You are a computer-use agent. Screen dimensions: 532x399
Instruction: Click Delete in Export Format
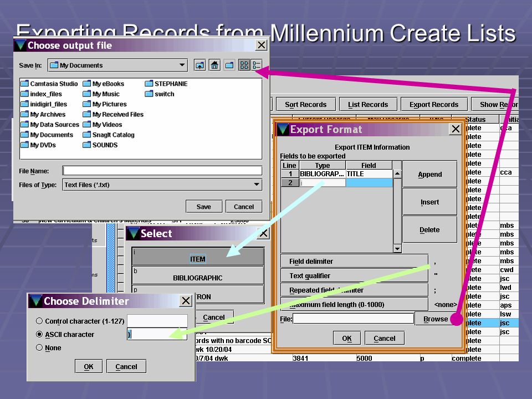coord(430,230)
